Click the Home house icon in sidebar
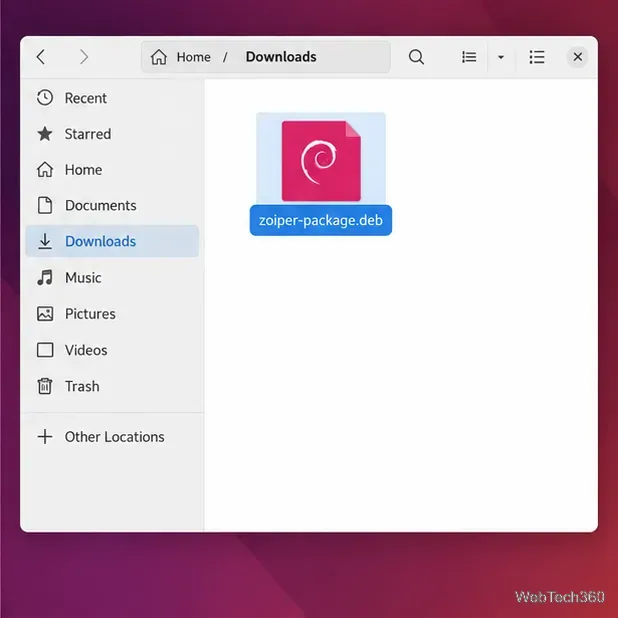 click(45, 170)
